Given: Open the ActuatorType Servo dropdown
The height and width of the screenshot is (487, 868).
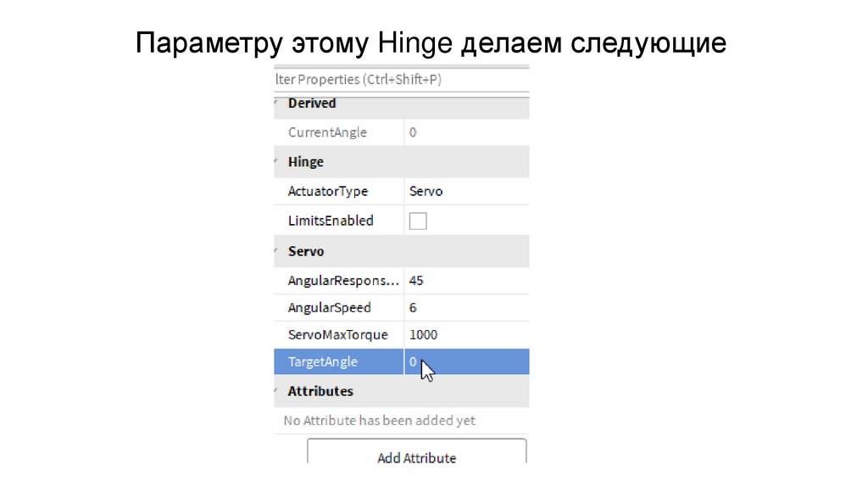Looking at the screenshot, I should click(x=466, y=191).
